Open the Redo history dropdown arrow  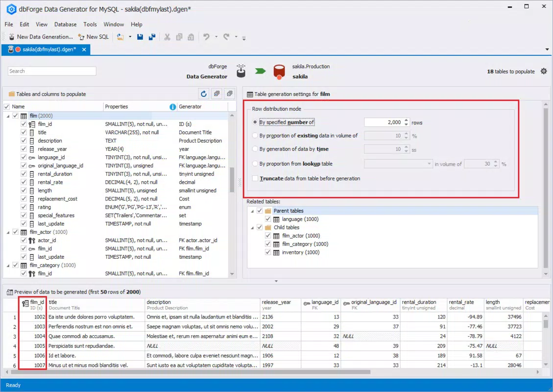[x=236, y=37]
